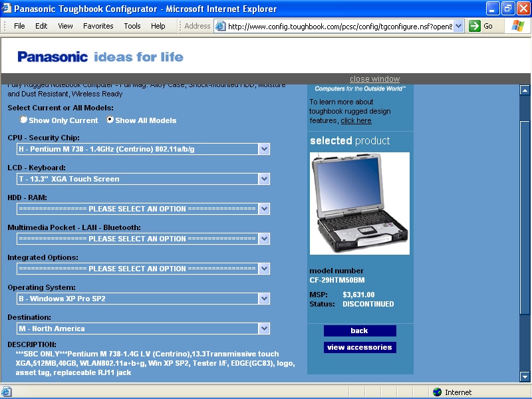Click the selected Toughbook product image

(x=360, y=203)
